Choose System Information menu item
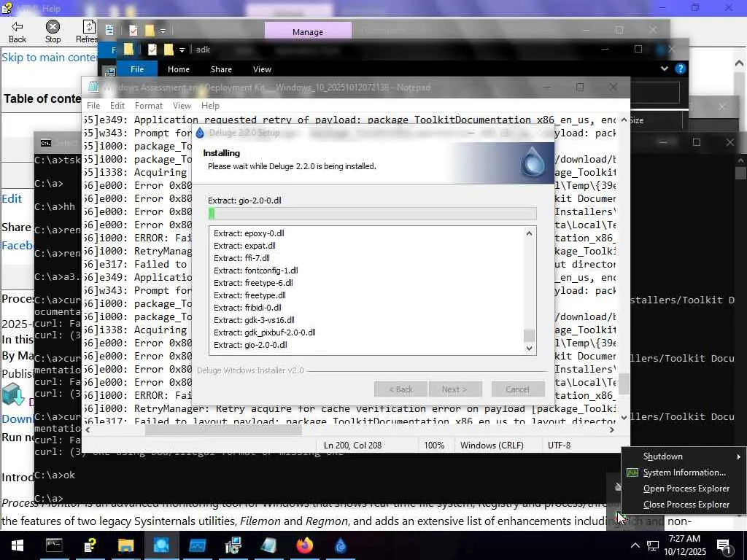 click(684, 472)
